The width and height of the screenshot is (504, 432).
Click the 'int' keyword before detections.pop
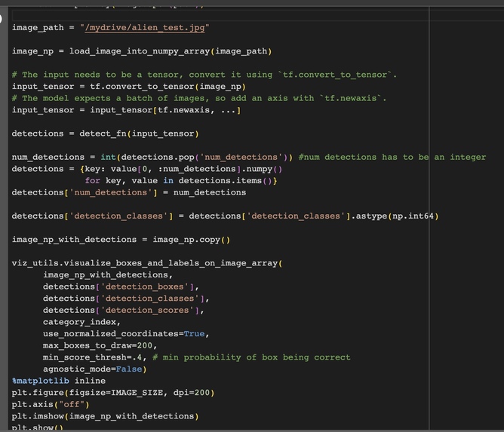[x=109, y=157]
